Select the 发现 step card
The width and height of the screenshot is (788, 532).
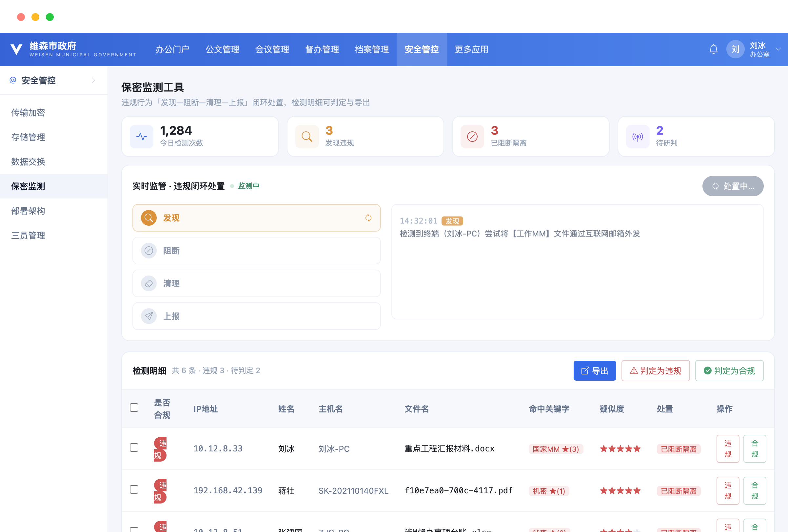coord(257,218)
